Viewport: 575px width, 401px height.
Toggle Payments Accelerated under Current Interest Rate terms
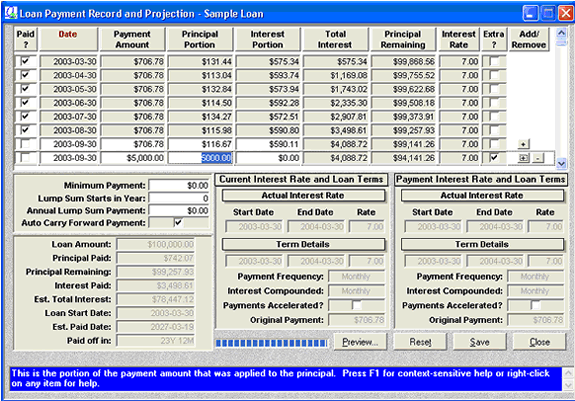pyautogui.click(x=356, y=305)
